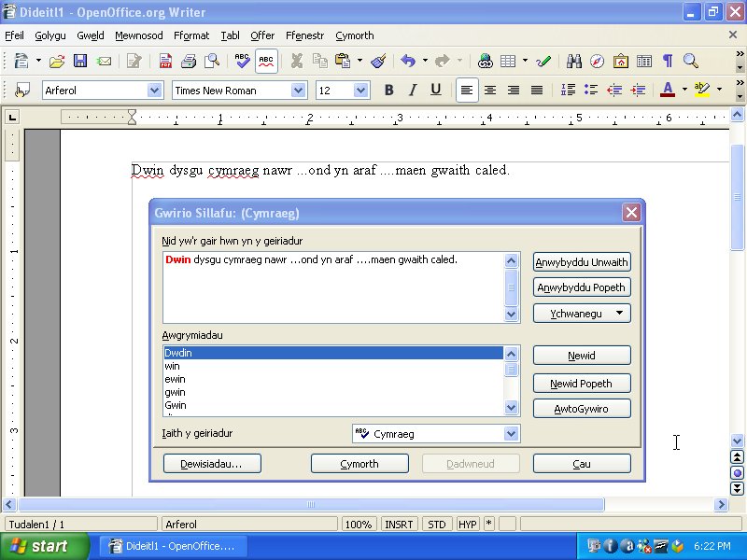
Task: Apply the red font color swatch
Action: point(668,90)
